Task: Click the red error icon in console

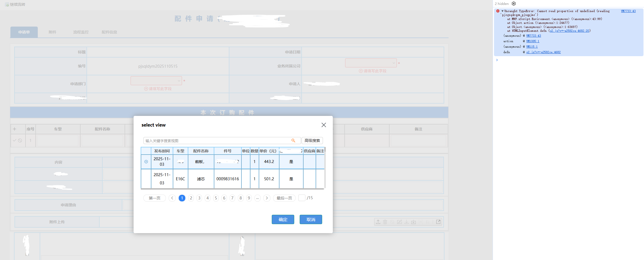Action: coord(498,11)
